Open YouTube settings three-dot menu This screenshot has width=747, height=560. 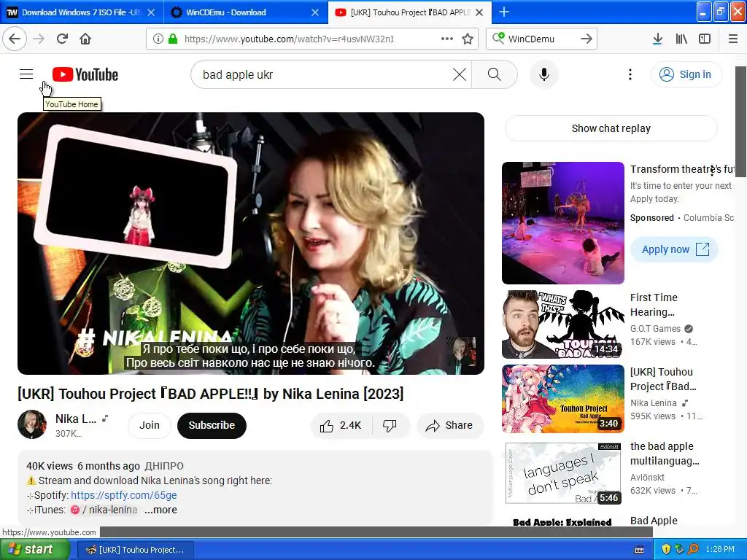tap(630, 74)
